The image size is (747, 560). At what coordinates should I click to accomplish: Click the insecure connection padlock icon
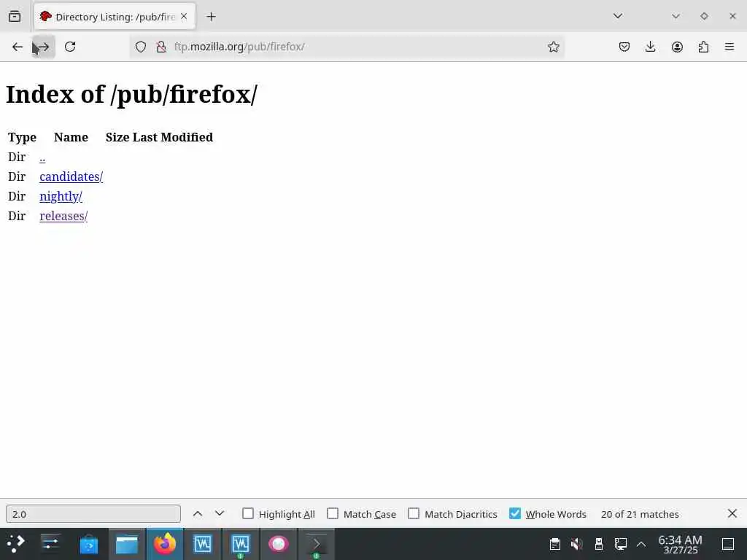161,47
